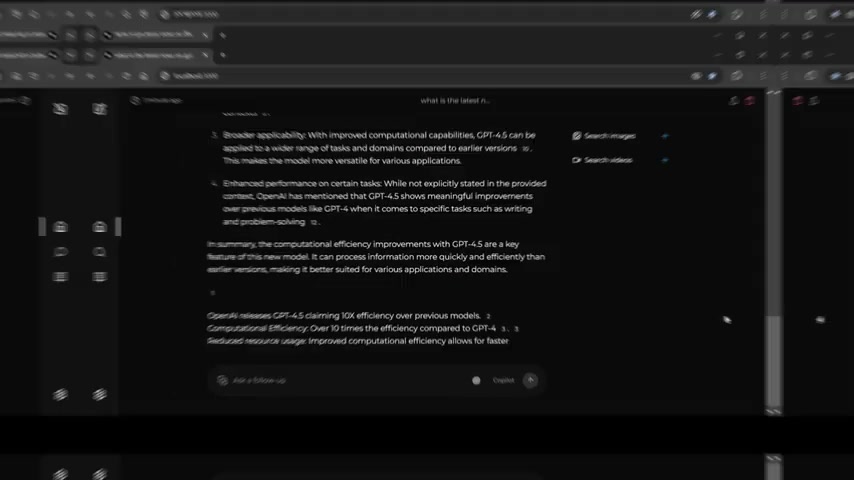Click the chat title 'what is the latest n...'
Screen dimensions: 854x480
(x=455, y=100)
